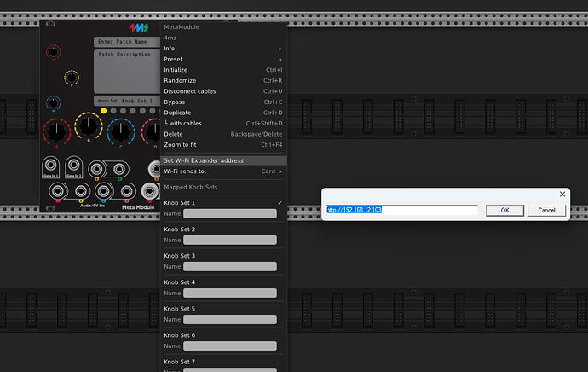This screenshot has height=372, width=588.
Task: Expand the Info submenu
Action: point(223,49)
